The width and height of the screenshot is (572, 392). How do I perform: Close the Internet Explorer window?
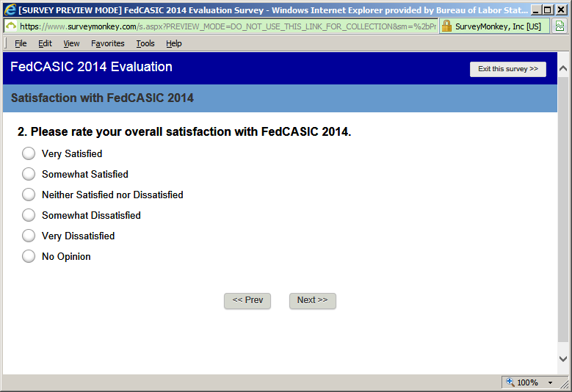coord(561,10)
